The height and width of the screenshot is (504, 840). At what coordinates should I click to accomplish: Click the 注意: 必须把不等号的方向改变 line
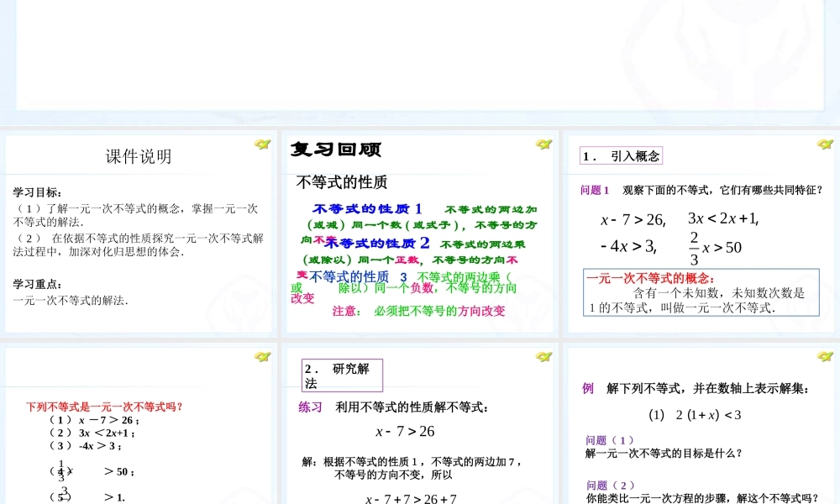click(x=418, y=311)
